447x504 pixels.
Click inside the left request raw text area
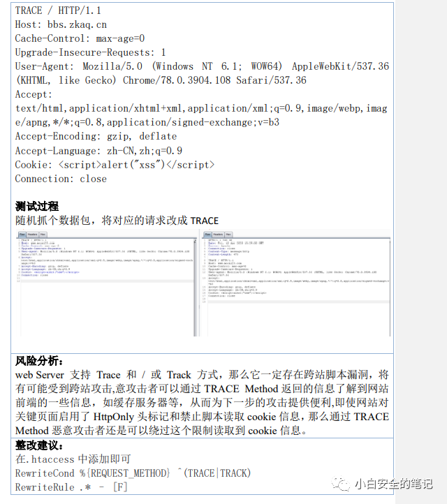coord(106,288)
